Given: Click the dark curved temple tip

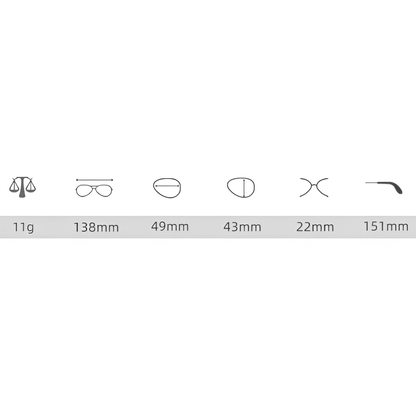Looking at the screenshot, I should pyautogui.click(x=393, y=187).
